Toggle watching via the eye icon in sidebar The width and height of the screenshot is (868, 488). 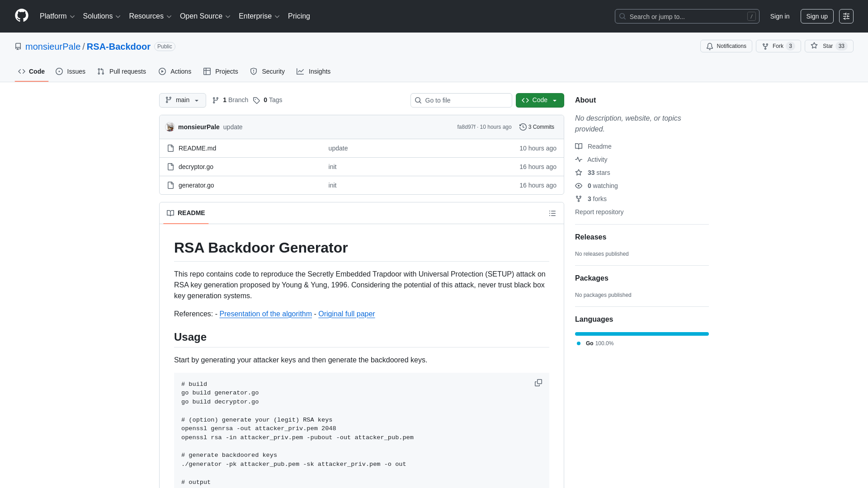pos(579,186)
